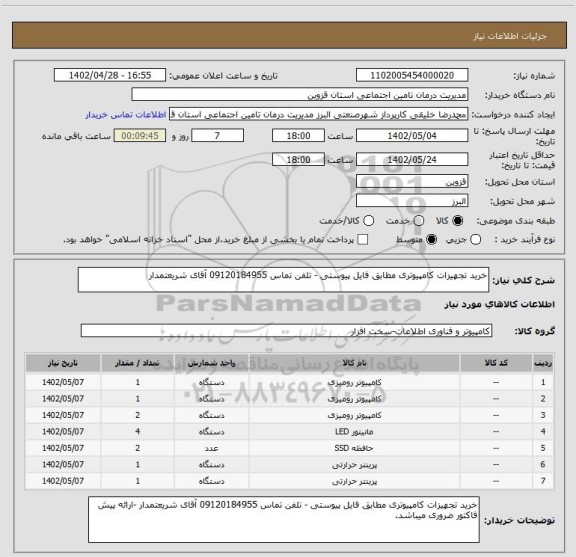This screenshot has height=557, width=576.
Task: Select the کالا radio button
Action: point(458,221)
